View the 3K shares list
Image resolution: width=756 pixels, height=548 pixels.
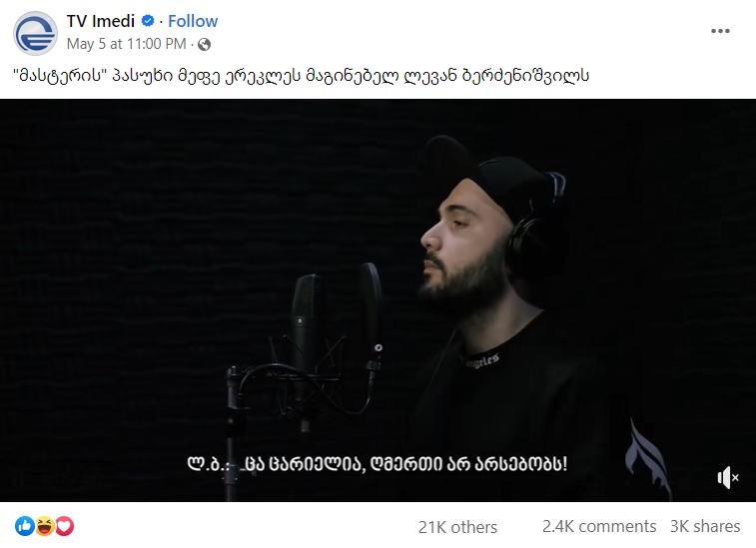click(x=705, y=526)
